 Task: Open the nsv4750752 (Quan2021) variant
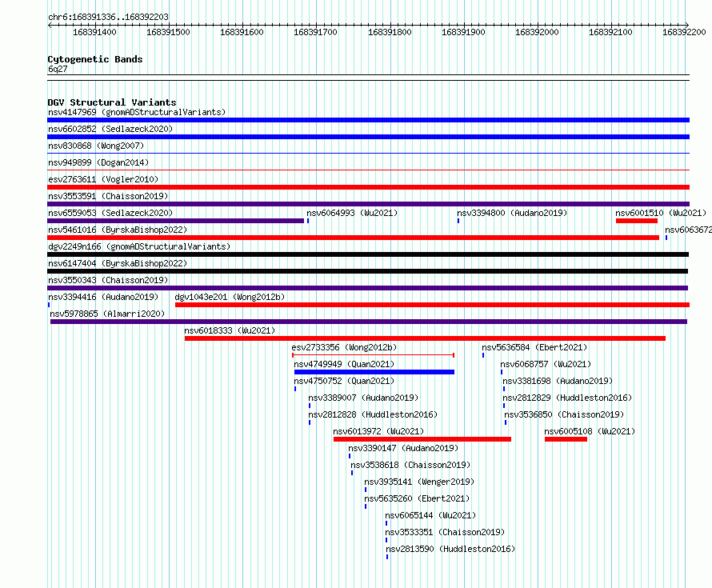pyautogui.click(x=344, y=381)
